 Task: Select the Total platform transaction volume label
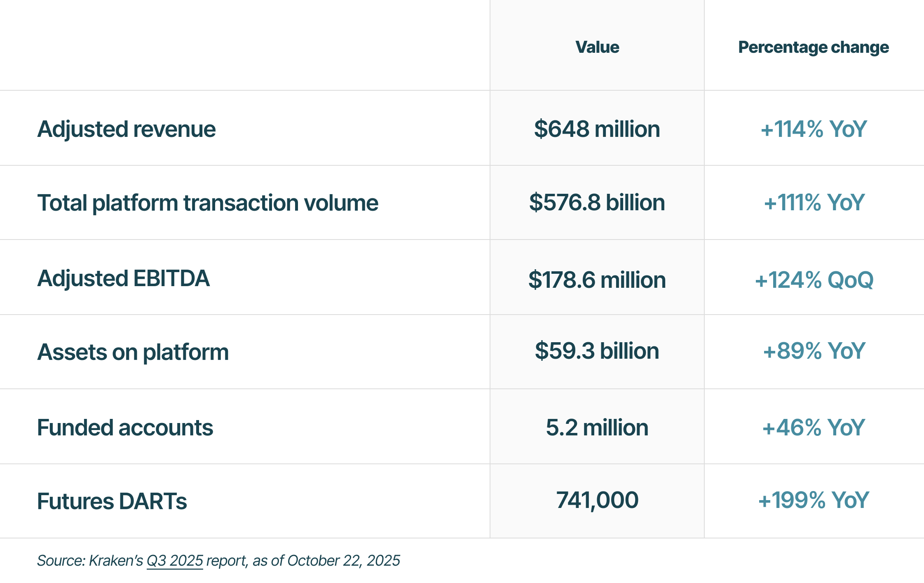[x=208, y=203]
